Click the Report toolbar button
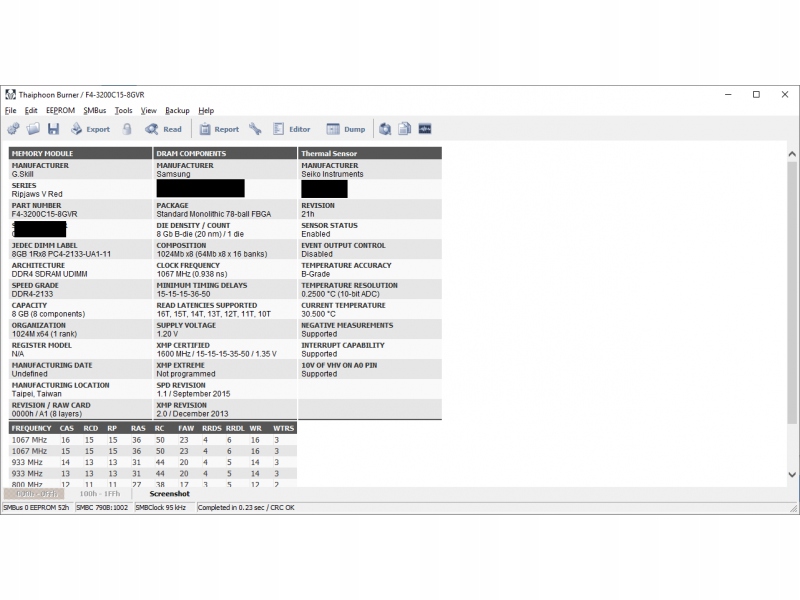Screen dimensions: 800x600 pos(219,129)
